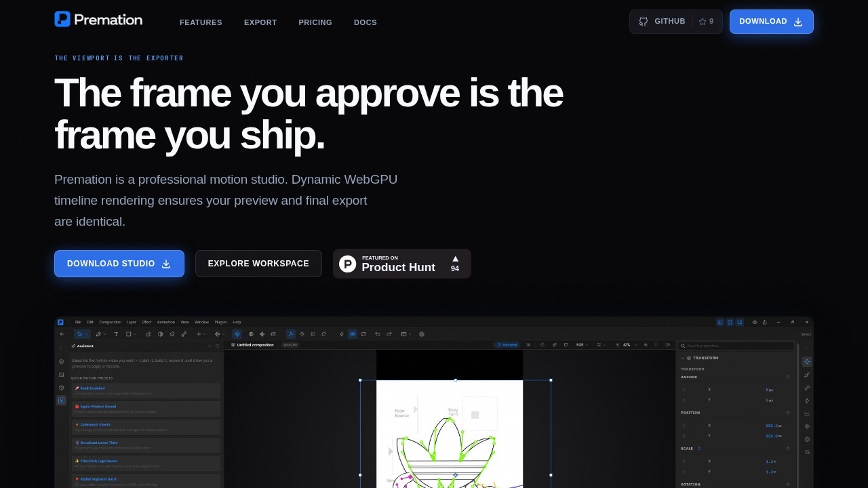The width and height of the screenshot is (868, 488).
Task: Click the Search properties field
Action: (737, 346)
